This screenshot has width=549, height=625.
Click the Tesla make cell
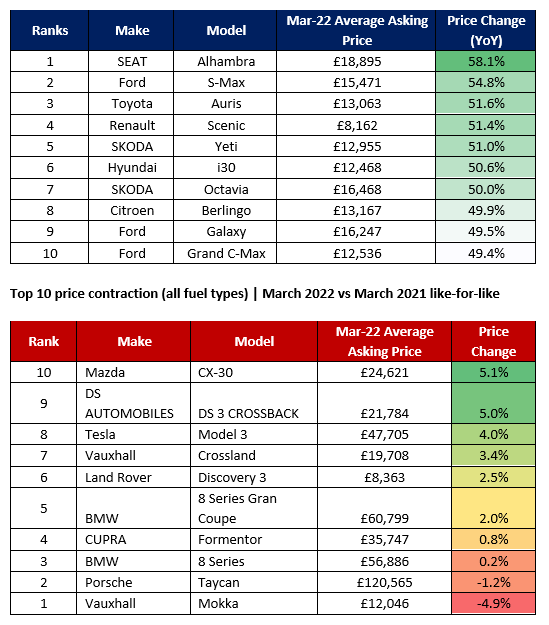click(x=134, y=434)
